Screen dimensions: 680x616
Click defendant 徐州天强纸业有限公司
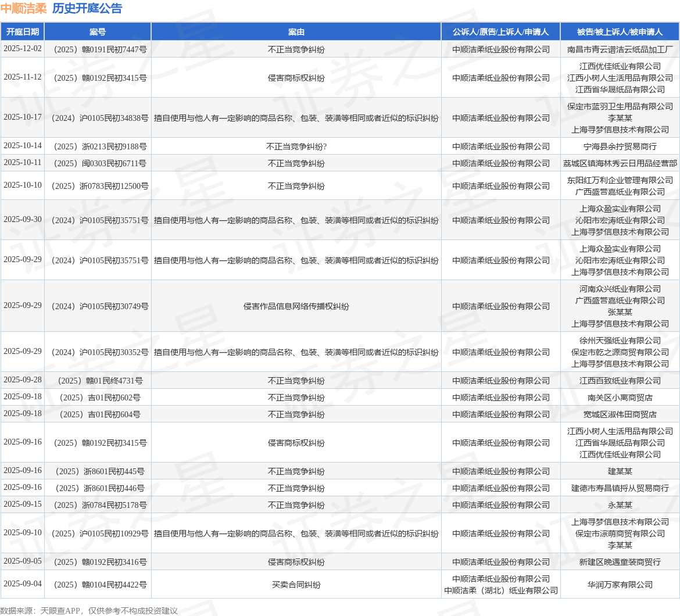pos(620,341)
